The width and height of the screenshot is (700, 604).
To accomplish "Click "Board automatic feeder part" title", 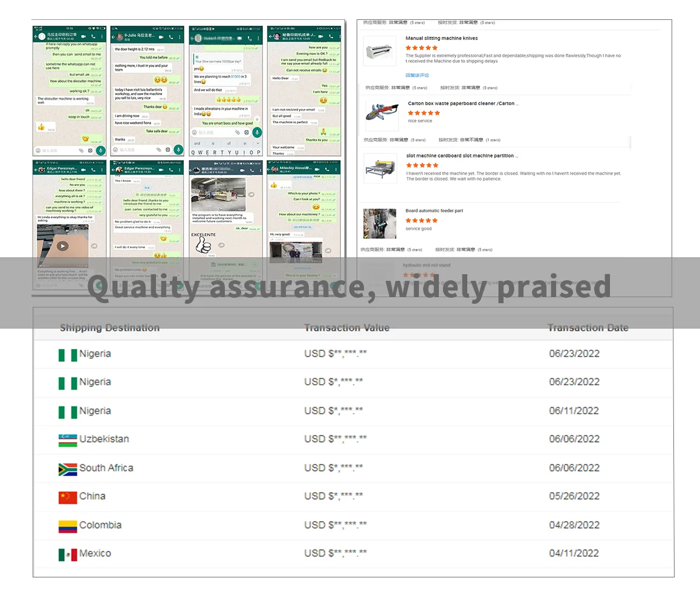I will click(434, 211).
